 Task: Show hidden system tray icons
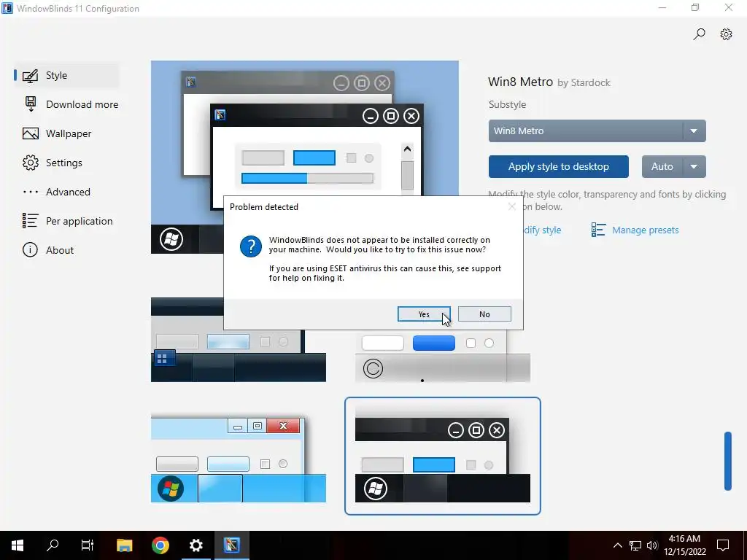617,545
